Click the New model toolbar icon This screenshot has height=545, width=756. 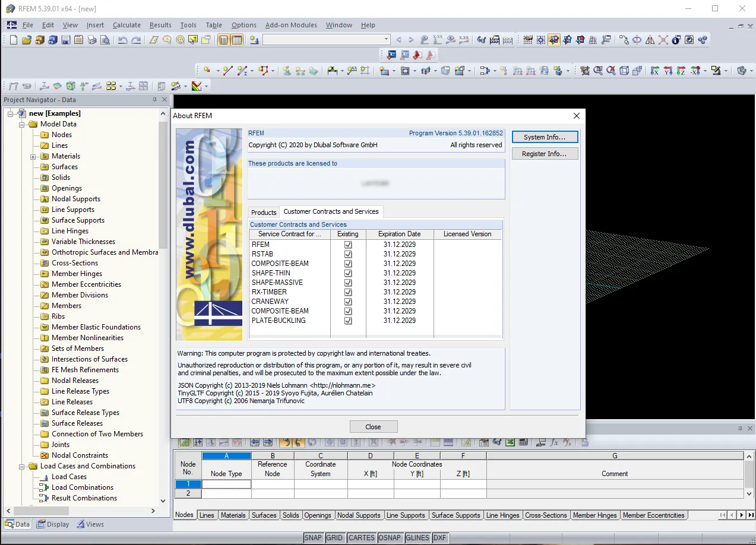click(x=14, y=40)
